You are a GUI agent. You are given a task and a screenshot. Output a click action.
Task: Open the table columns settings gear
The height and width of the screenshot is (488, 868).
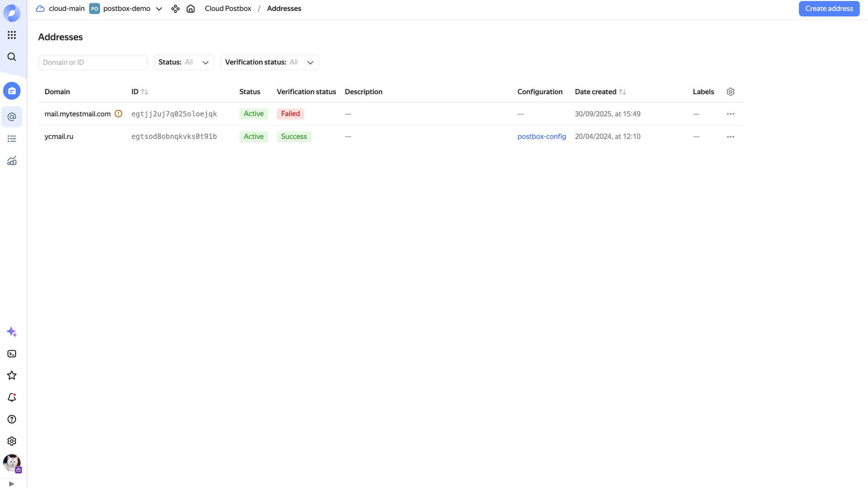click(731, 91)
